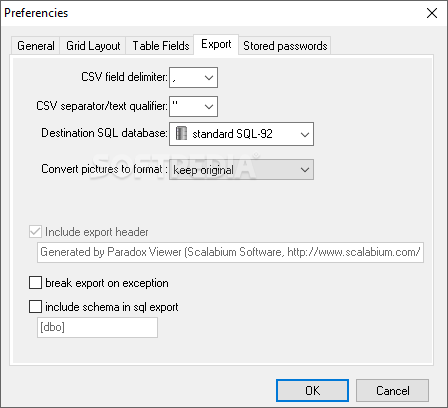Check include schema in sql export

click(35, 307)
